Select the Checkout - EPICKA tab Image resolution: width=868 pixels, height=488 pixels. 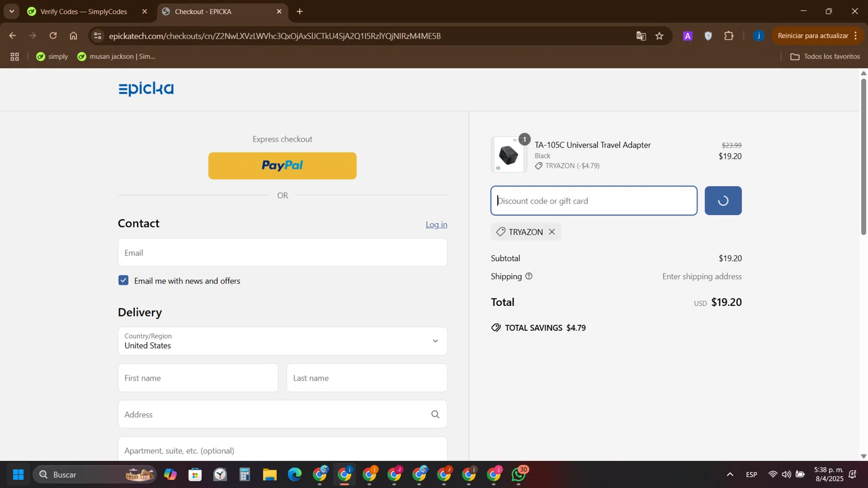point(223,12)
